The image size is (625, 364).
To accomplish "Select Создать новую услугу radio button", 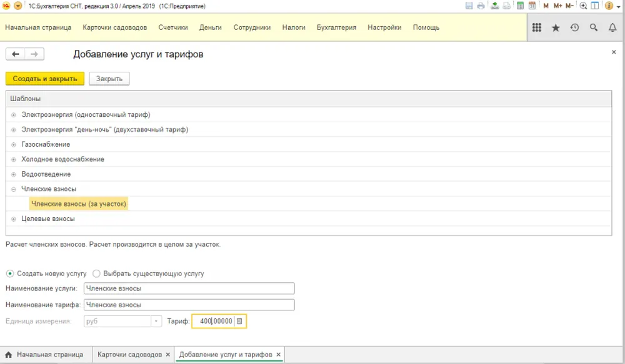I will click(x=10, y=273).
